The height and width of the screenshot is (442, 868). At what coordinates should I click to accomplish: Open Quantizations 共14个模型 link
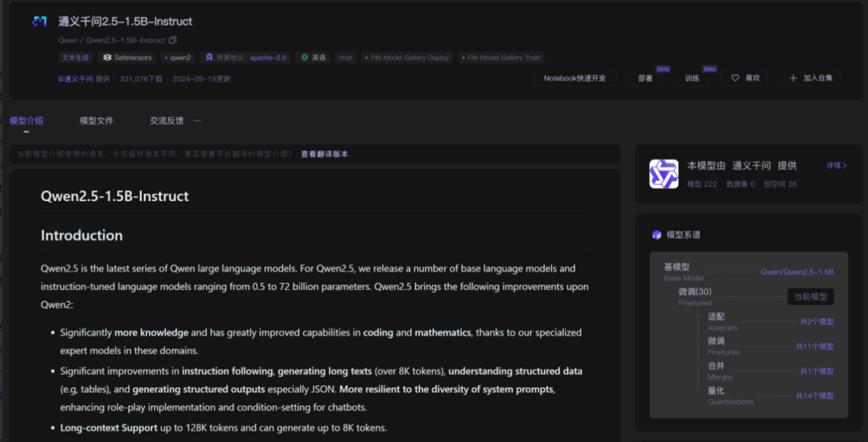point(814,396)
